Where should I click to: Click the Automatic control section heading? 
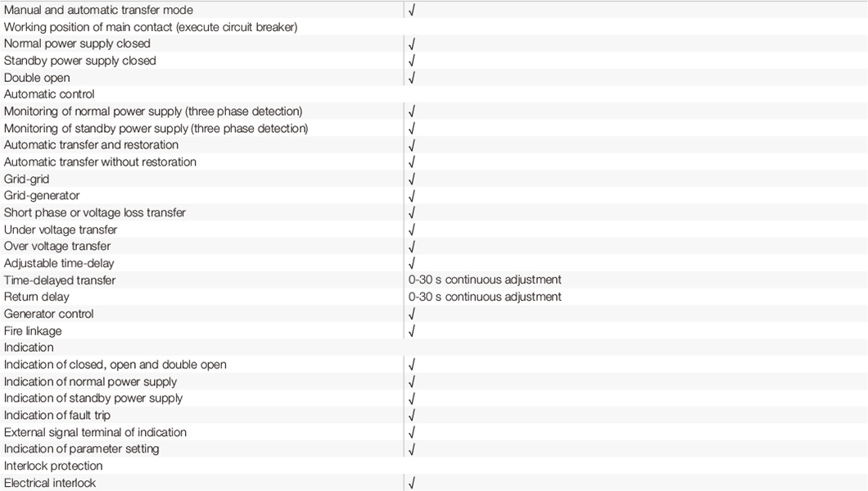point(49,94)
